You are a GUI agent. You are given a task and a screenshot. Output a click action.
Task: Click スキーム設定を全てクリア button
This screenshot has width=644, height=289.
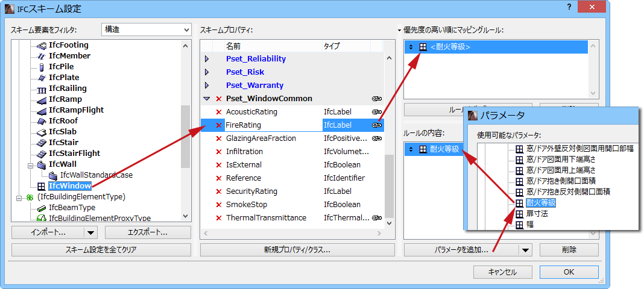pos(101,250)
